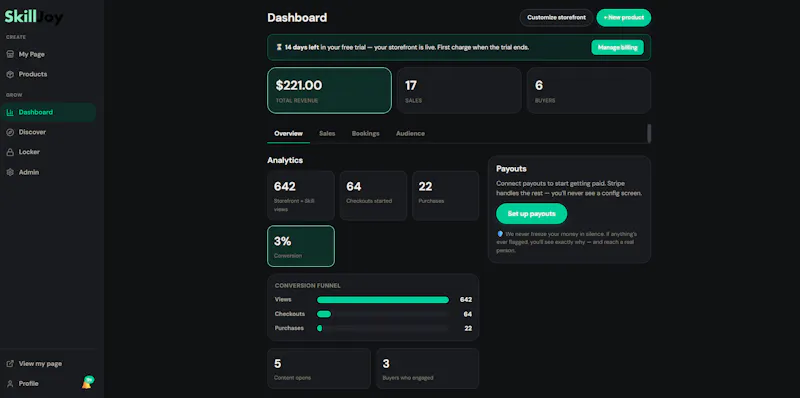800x398 pixels.
Task: Go to Discover in the sidebar
Action: (48, 132)
